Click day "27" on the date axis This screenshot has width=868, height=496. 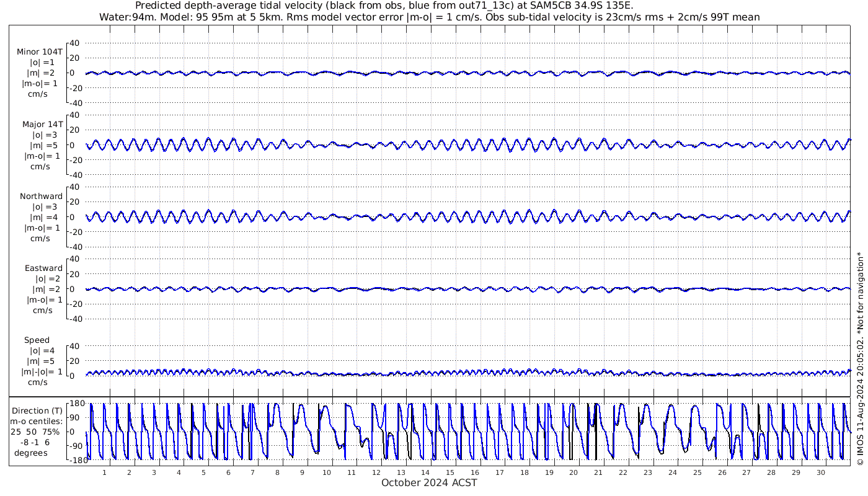tap(746, 472)
